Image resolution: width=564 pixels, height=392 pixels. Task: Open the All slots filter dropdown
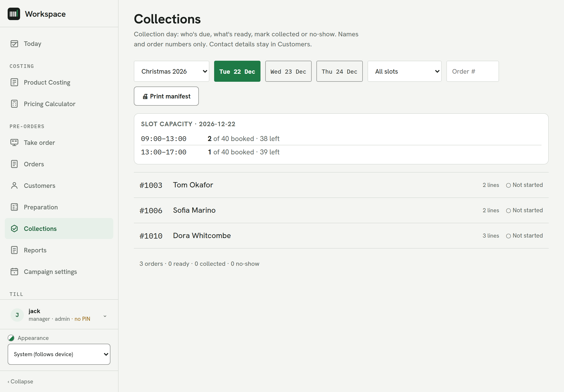(404, 71)
